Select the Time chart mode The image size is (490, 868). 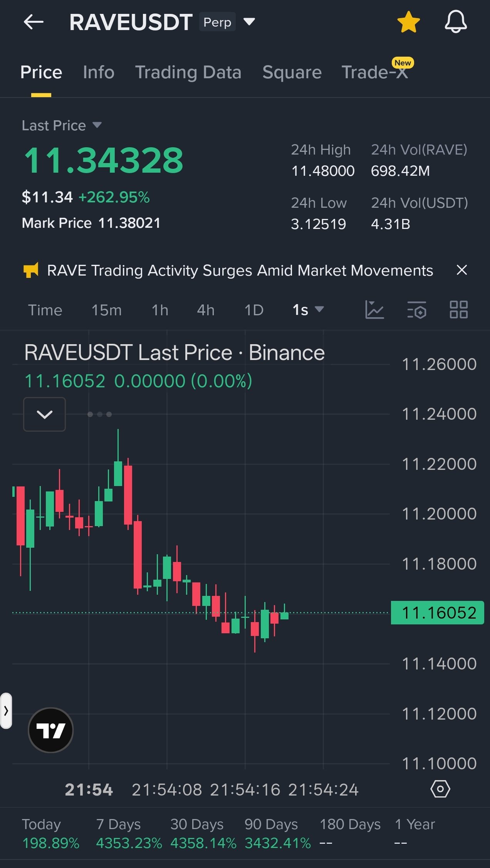tap(45, 310)
